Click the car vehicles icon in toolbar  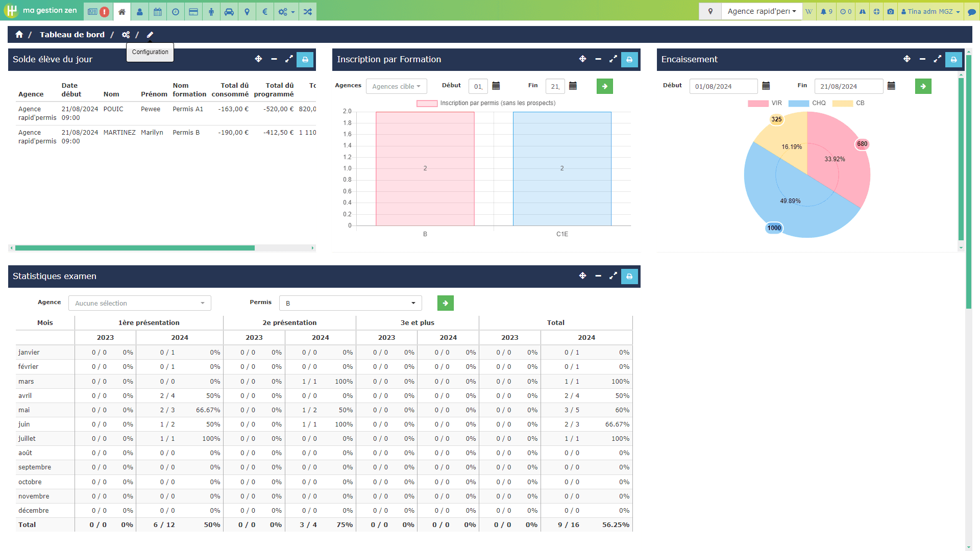pos(229,11)
